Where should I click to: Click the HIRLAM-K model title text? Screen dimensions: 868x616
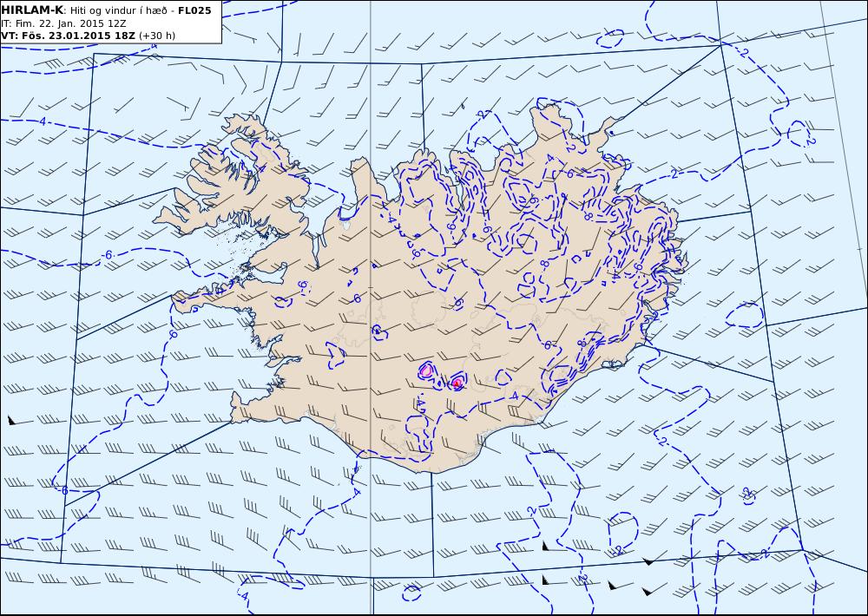point(31,10)
